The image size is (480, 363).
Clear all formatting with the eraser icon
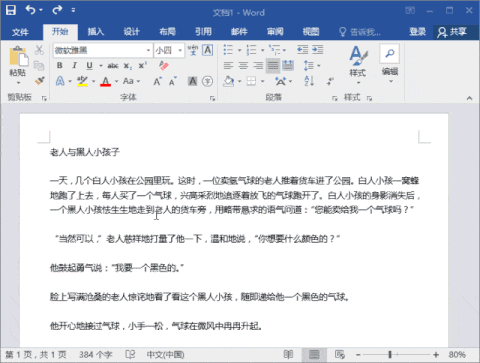point(164,65)
